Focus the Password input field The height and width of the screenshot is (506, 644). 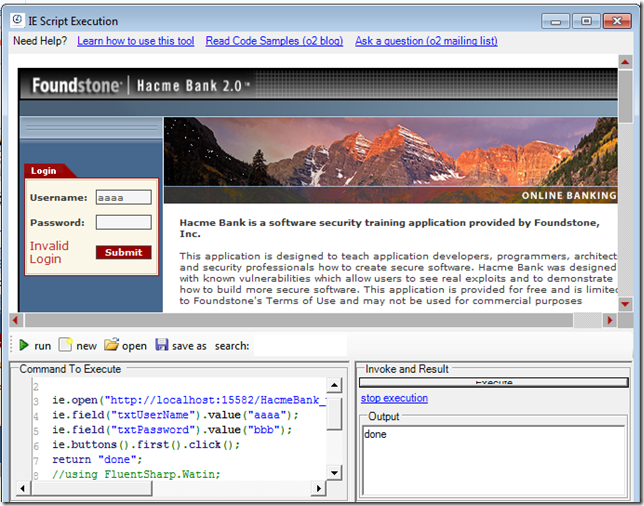tap(124, 223)
